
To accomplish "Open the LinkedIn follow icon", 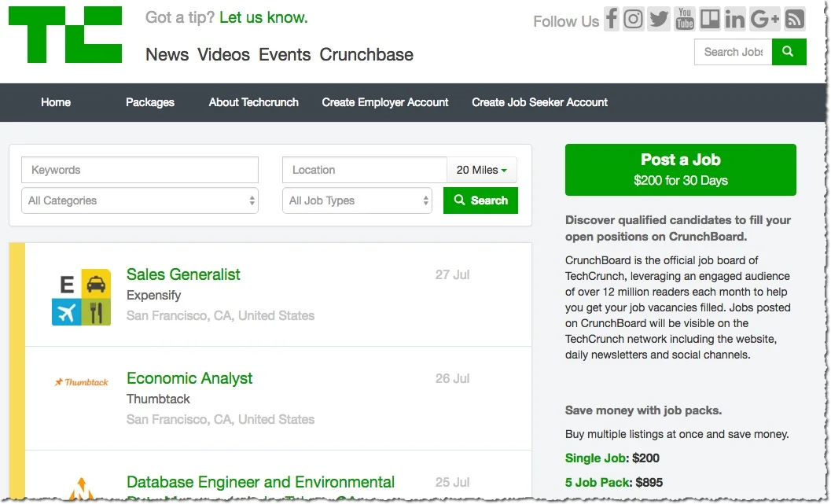I will [x=734, y=19].
